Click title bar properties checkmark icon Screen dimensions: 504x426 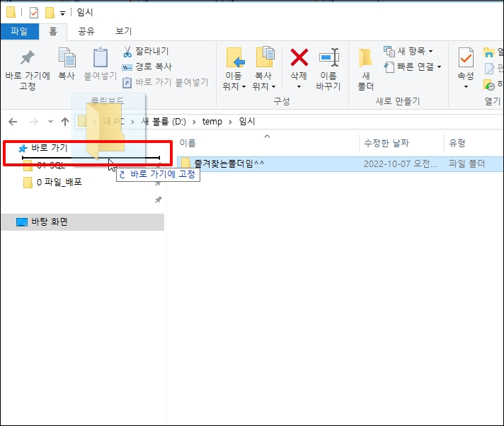[x=34, y=13]
